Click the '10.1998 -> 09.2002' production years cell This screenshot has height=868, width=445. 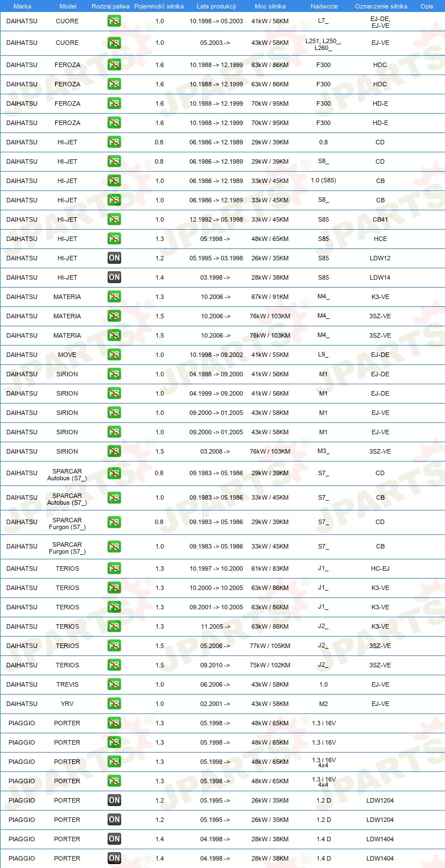(216, 355)
